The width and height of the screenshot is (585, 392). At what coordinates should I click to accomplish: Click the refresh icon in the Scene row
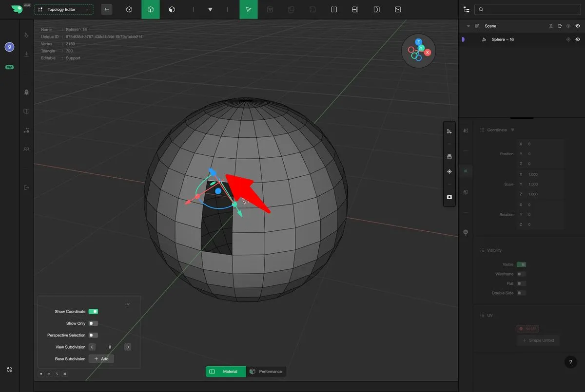pos(559,26)
